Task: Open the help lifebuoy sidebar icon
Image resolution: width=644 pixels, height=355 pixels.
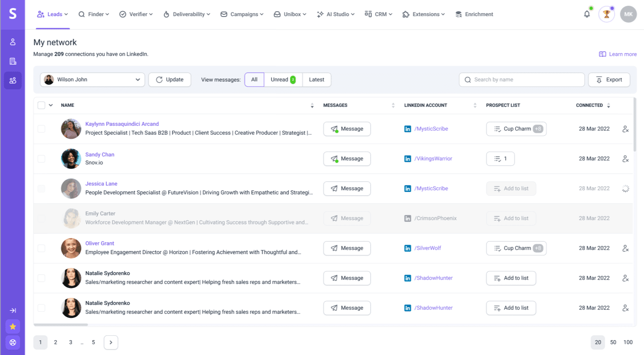Action: (12, 342)
